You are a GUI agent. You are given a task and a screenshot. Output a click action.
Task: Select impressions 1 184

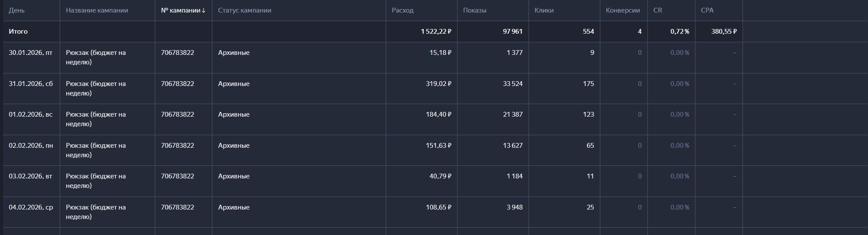(515, 176)
